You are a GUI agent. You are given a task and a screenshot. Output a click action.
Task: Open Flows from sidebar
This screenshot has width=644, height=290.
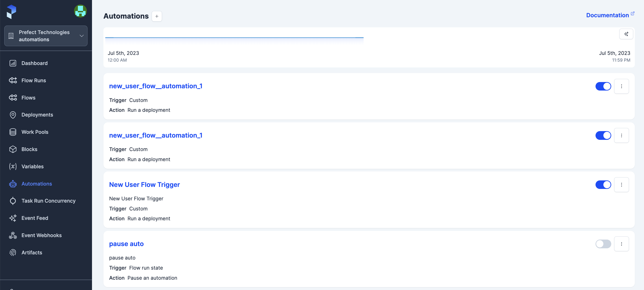(x=28, y=98)
